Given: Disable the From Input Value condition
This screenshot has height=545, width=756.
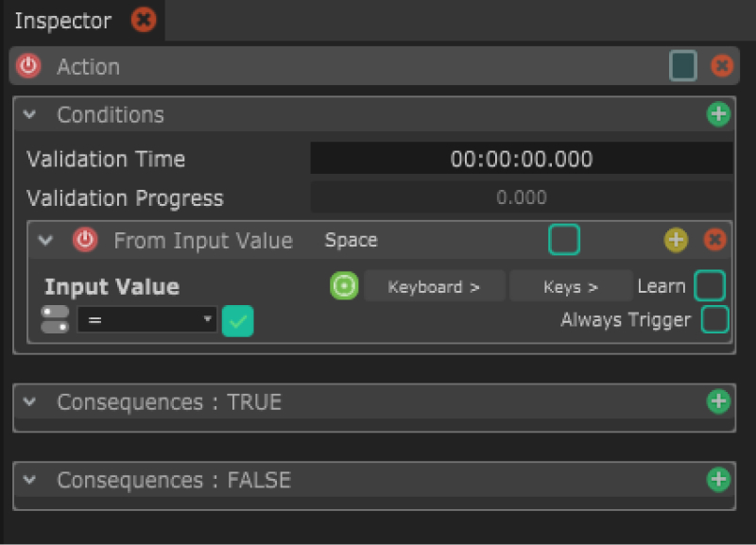Looking at the screenshot, I should coord(85,240).
